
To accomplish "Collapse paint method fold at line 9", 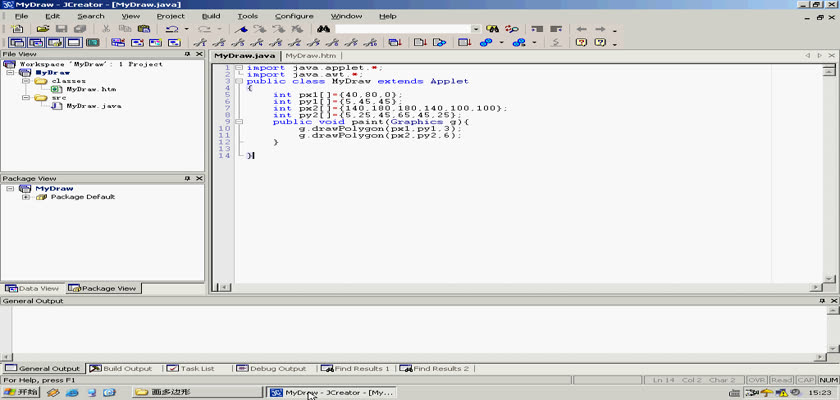I will pos(239,122).
